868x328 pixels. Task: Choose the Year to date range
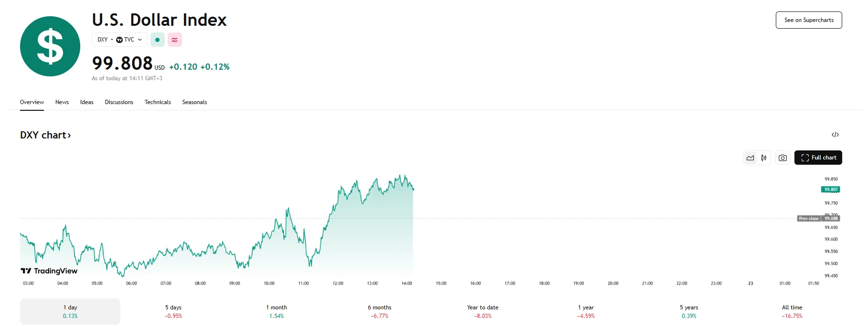pos(482,311)
